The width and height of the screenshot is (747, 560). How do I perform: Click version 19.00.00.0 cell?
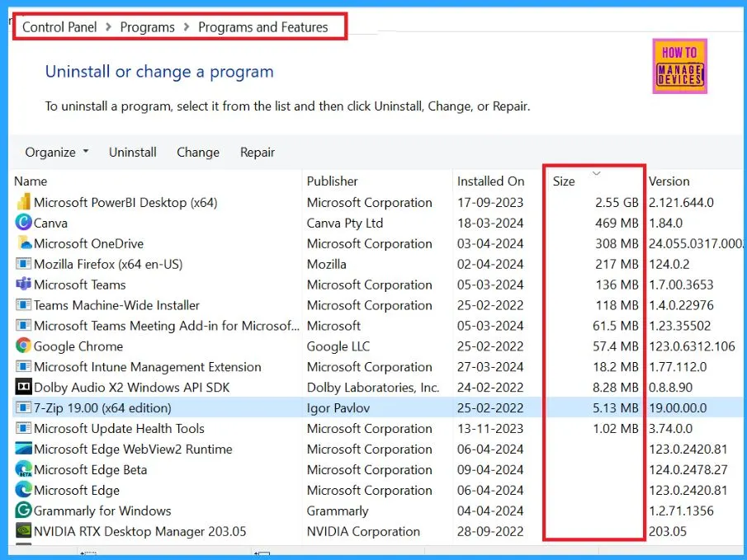(x=678, y=407)
